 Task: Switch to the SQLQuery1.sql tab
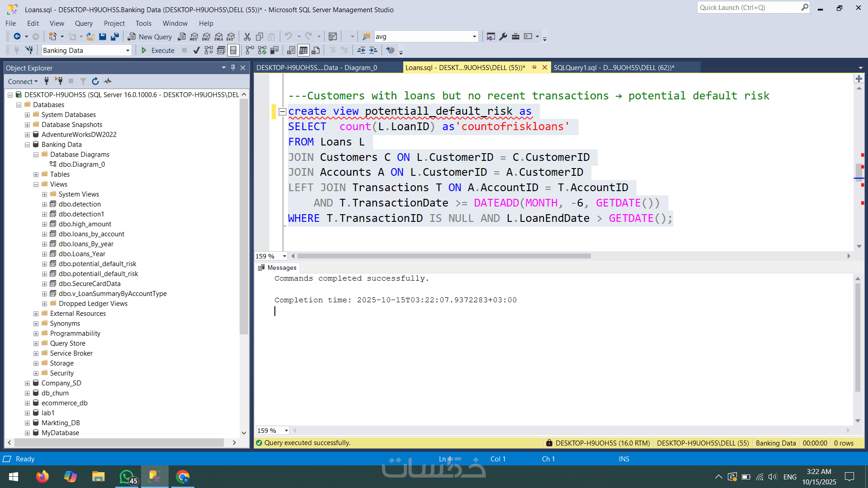[x=613, y=67]
